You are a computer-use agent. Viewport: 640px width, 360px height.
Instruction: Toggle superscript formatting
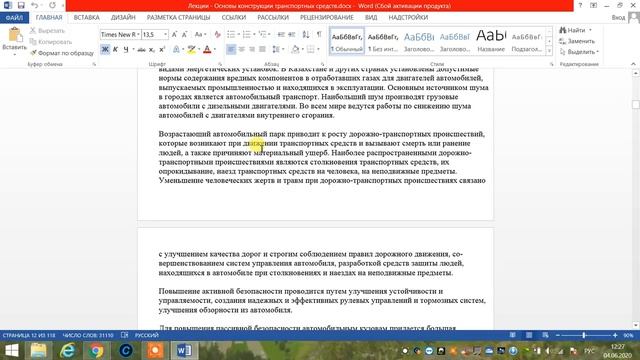click(x=162, y=49)
